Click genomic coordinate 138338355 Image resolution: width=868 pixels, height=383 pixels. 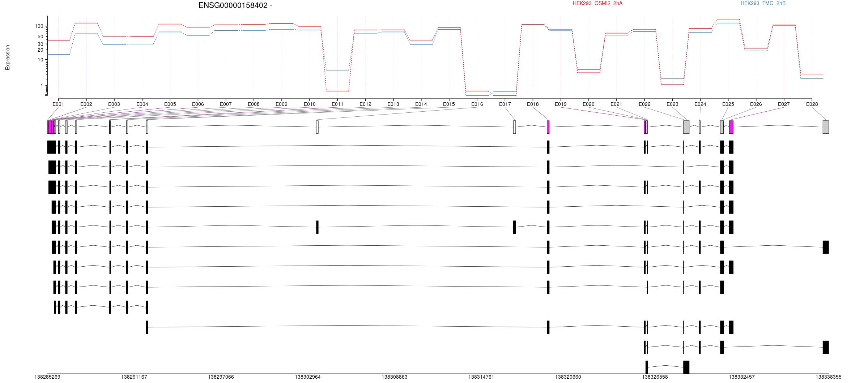pos(829,377)
